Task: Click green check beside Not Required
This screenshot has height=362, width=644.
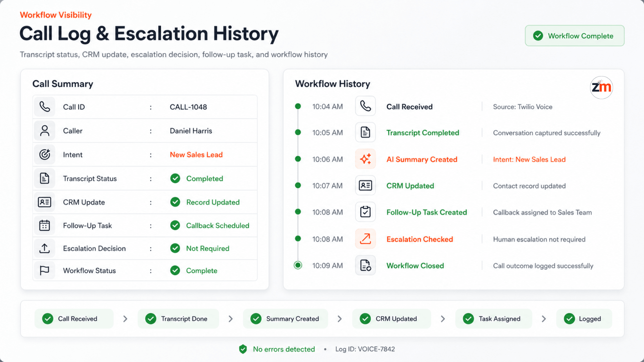Action: pos(175,248)
